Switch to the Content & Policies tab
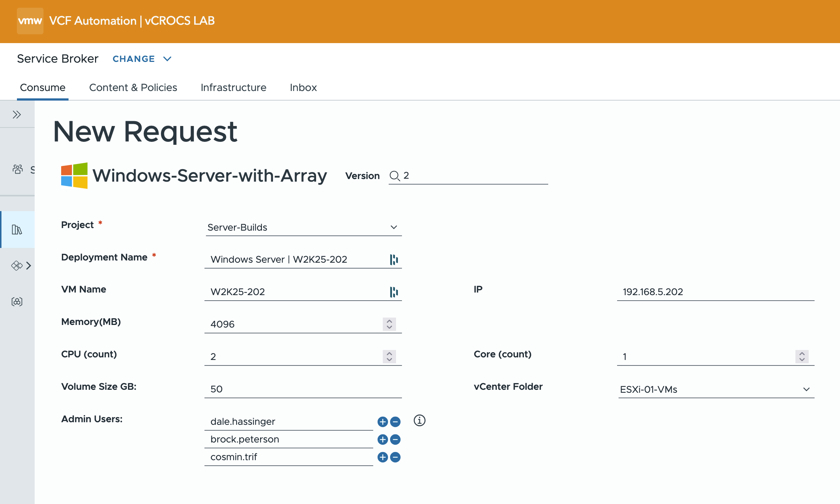Viewport: 840px width, 504px height. [x=133, y=88]
